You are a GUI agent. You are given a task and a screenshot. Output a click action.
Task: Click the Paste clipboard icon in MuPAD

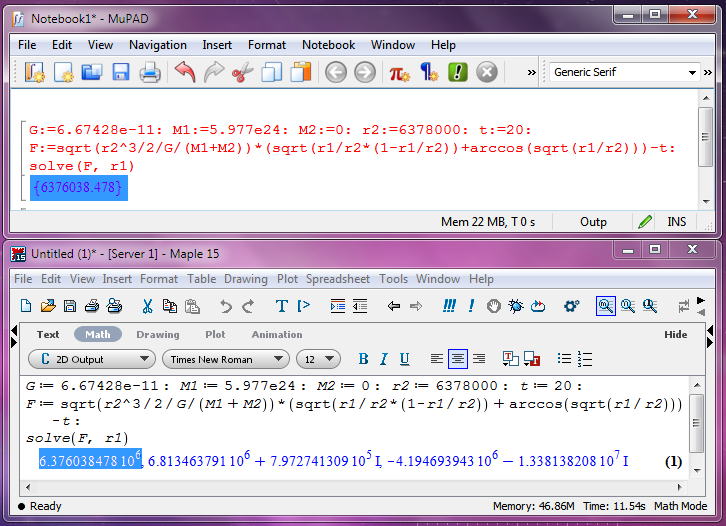(301, 72)
